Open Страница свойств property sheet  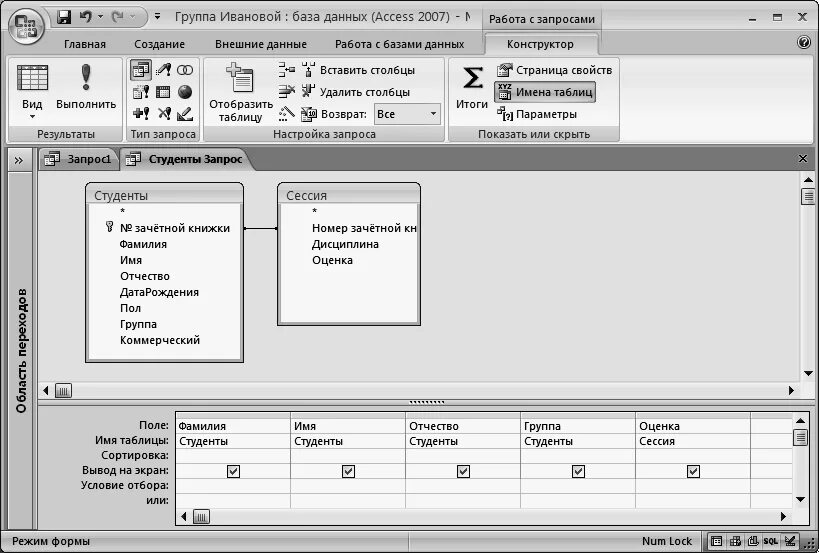[554, 70]
